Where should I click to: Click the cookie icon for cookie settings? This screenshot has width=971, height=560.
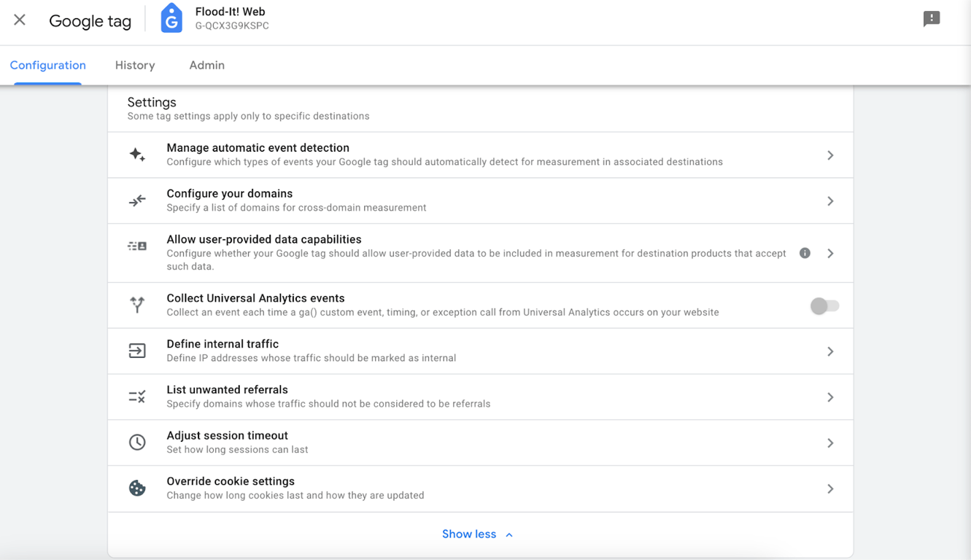point(137,489)
